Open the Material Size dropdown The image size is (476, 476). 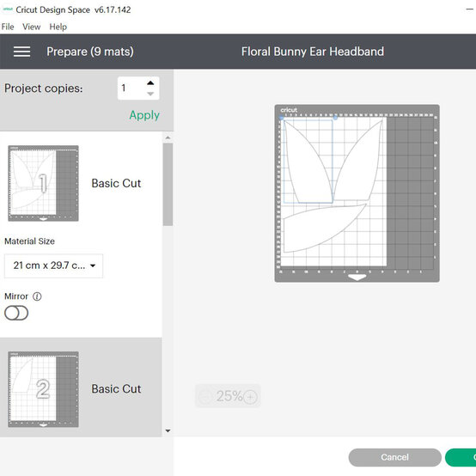pos(54,265)
